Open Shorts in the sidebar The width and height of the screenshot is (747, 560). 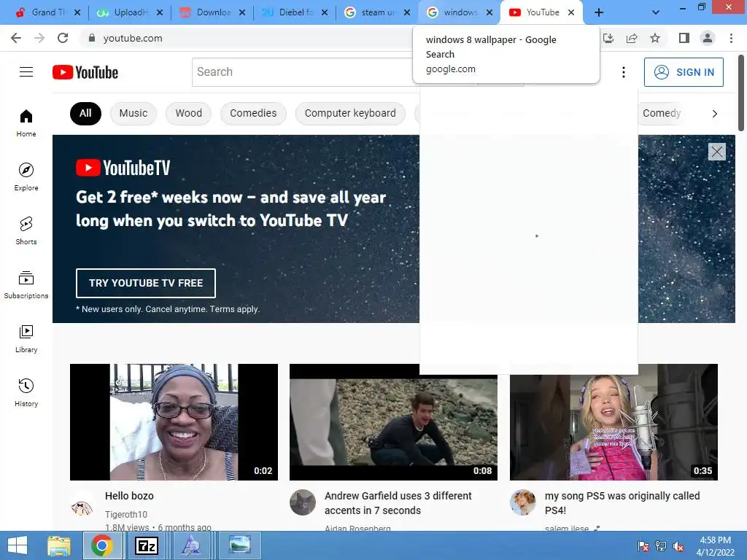[x=26, y=230]
